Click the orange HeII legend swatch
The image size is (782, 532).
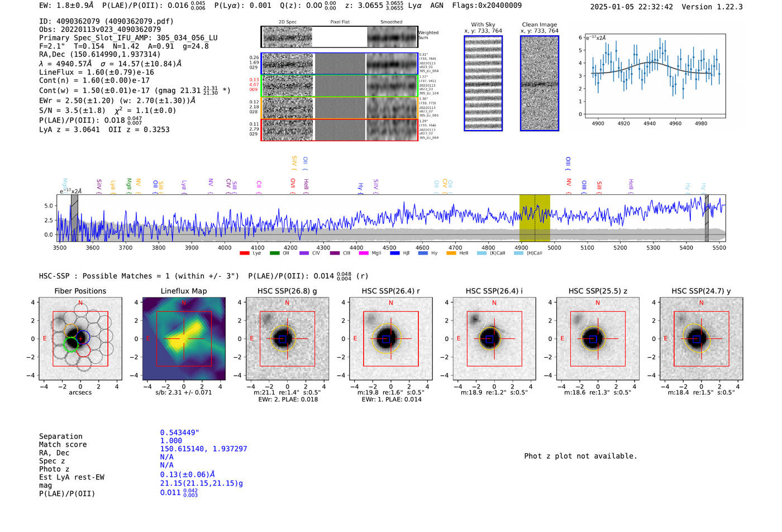[451, 253]
